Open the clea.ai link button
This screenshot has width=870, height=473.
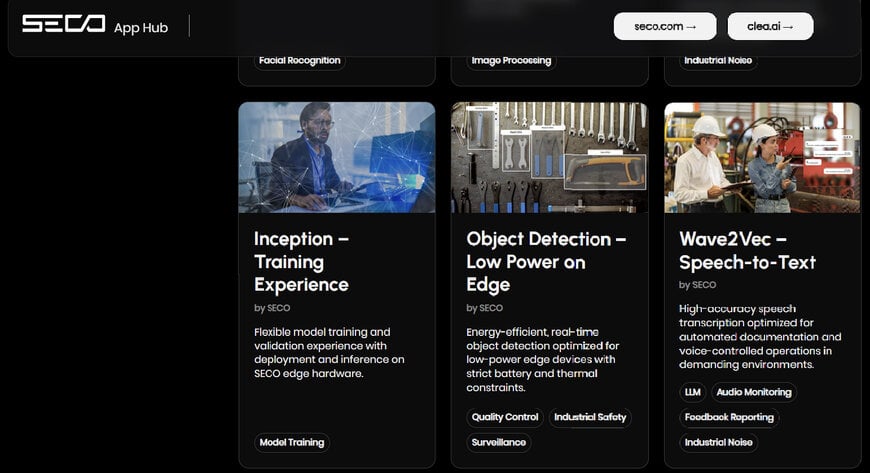(x=770, y=26)
